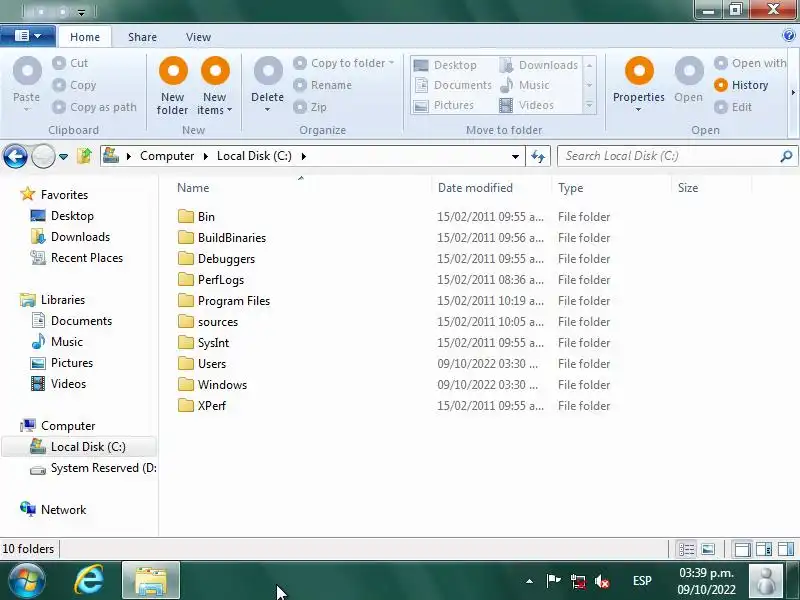Move to Videos folder in ribbon
This screenshot has width=800, height=600.
(527, 105)
